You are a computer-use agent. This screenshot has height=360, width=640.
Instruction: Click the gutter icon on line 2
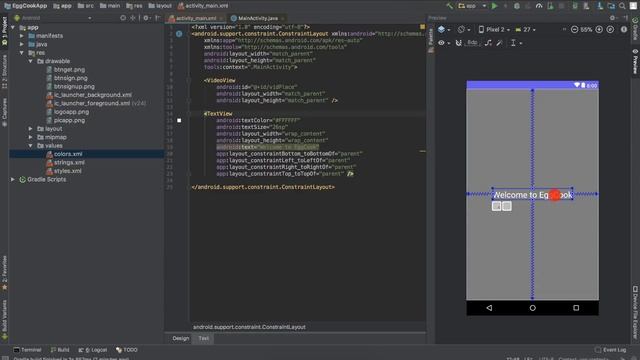[x=179, y=34]
